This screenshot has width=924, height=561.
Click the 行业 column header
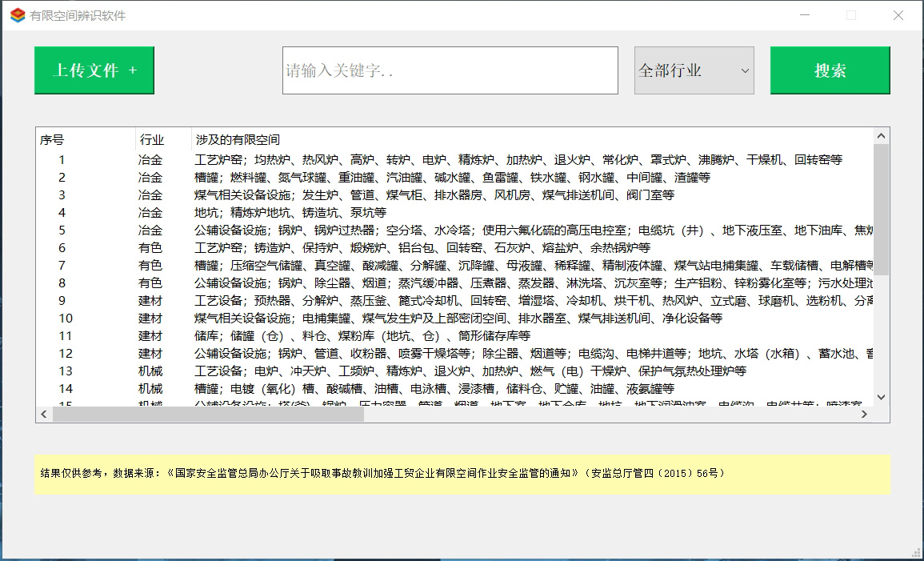(x=153, y=139)
